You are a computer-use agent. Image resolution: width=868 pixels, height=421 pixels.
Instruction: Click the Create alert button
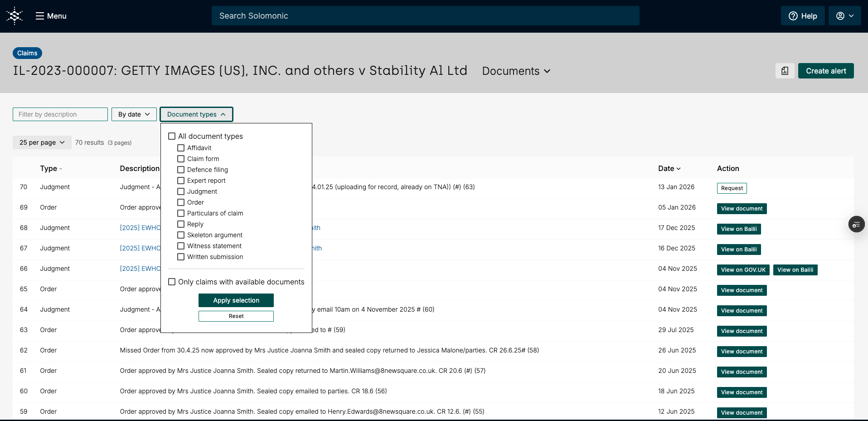pyautogui.click(x=826, y=71)
